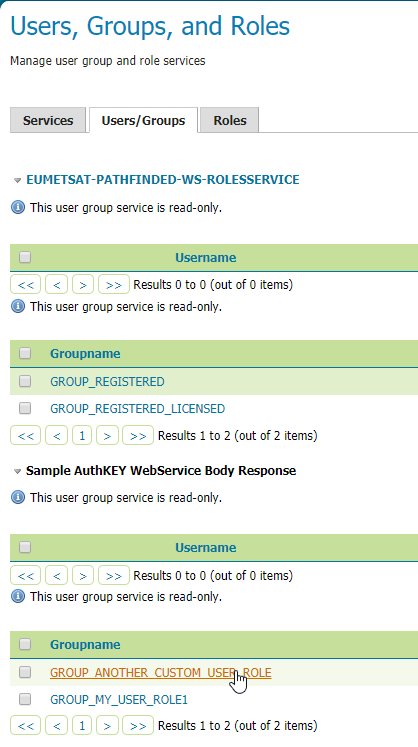Open the Services tab

click(x=48, y=121)
